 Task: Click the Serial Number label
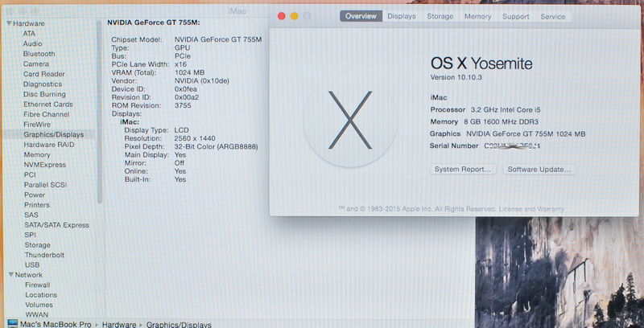pos(454,146)
